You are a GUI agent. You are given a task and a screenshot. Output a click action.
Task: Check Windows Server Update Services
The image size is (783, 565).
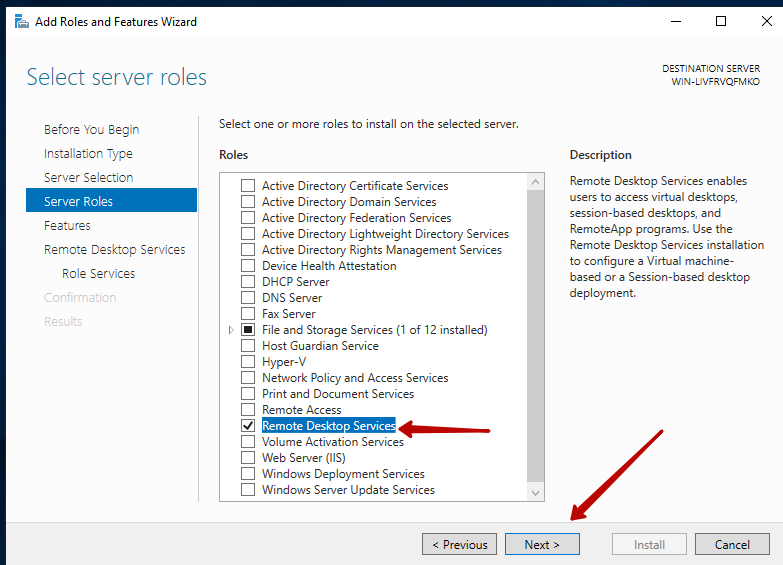point(248,490)
